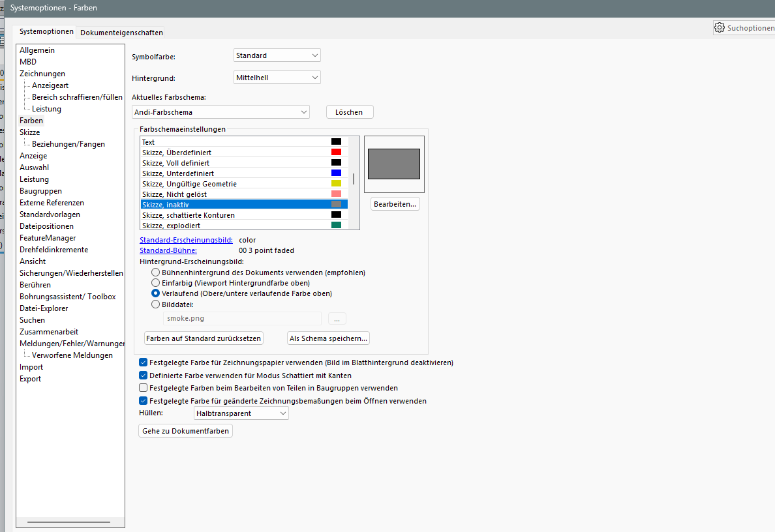Click the Löschen button

pos(350,112)
